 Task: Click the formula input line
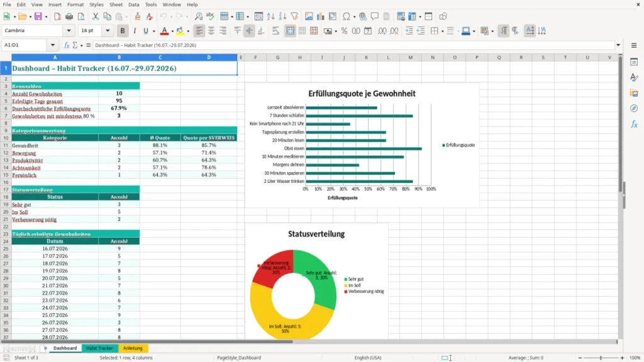point(353,45)
